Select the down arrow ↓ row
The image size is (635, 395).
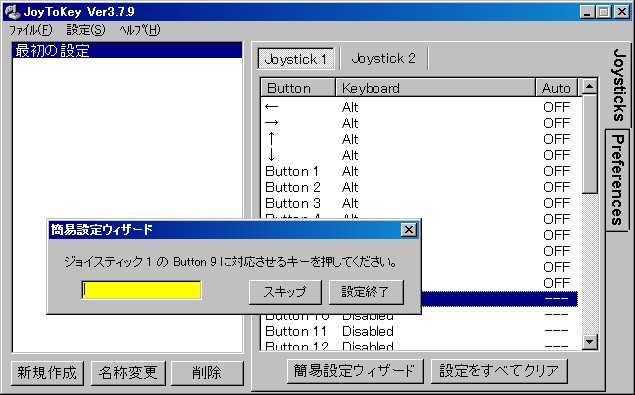coord(420,155)
